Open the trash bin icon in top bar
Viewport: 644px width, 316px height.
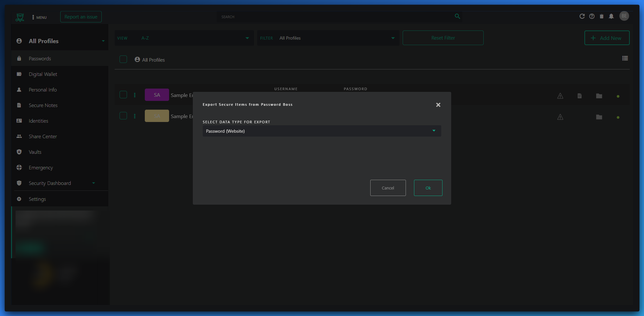(602, 16)
